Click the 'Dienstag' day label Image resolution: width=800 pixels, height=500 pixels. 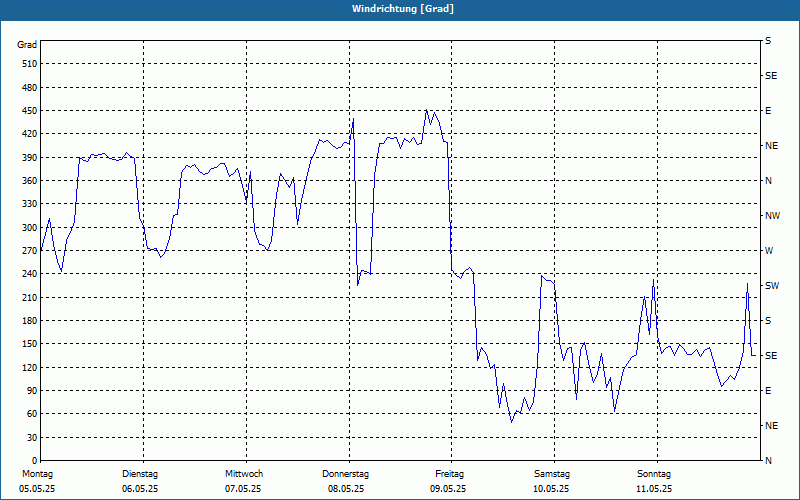(140, 474)
